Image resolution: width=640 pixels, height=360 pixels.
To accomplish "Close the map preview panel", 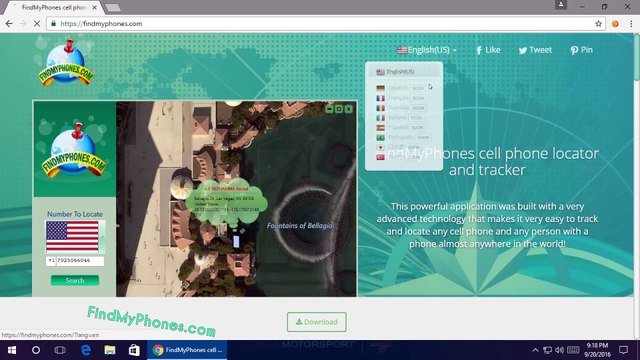I will (349, 109).
